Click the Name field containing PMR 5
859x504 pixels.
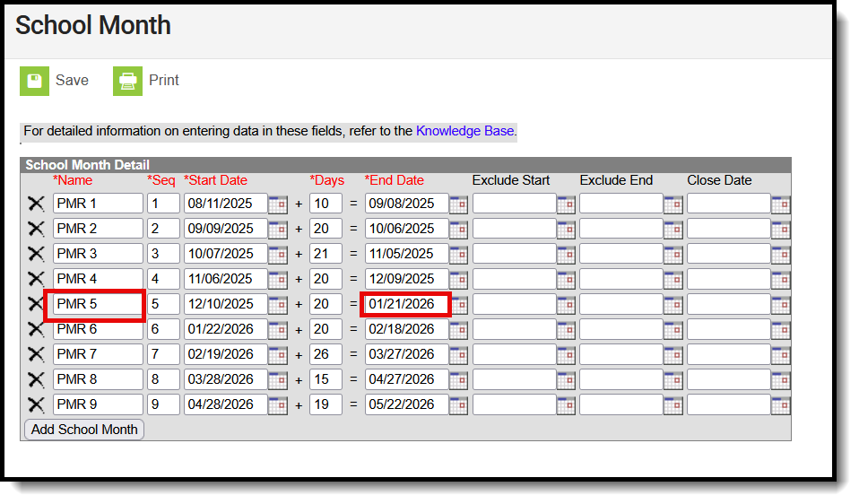[x=98, y=304]
